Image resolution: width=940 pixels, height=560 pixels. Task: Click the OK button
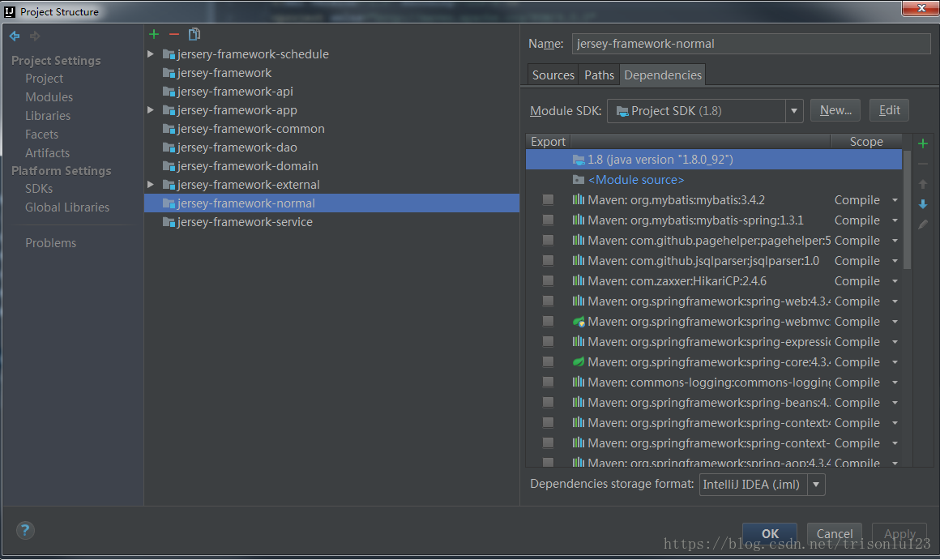point(770,533)
